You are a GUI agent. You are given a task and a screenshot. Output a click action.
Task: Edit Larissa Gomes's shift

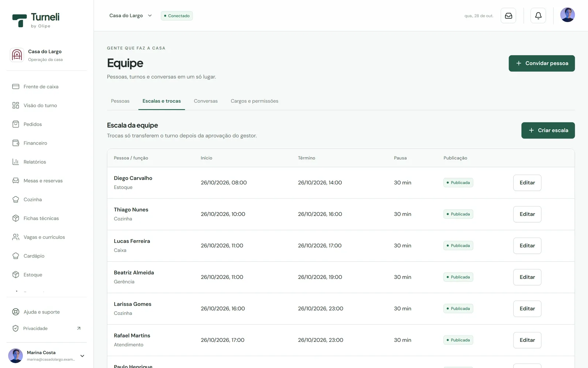tap(527, 308)
